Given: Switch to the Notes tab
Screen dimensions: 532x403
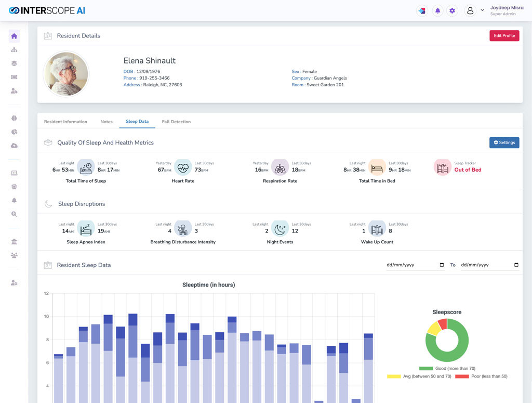Looking at the screenshot, I should (106, 122).
